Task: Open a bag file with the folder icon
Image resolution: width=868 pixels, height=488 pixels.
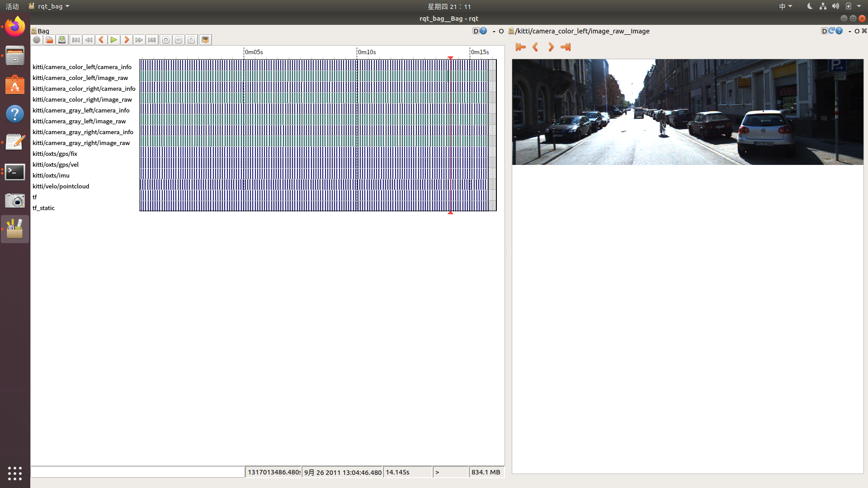Action: coord(49,40)
